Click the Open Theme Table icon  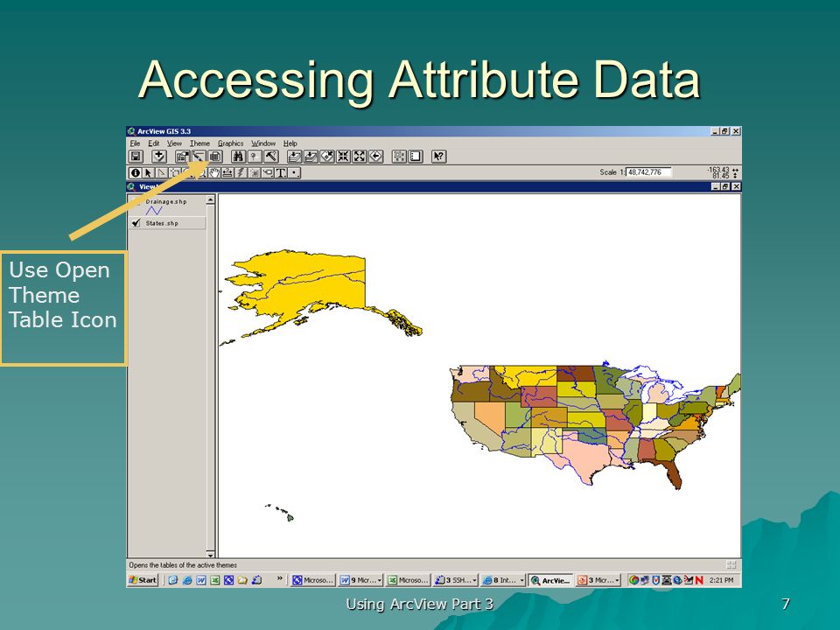coord(215,157)
